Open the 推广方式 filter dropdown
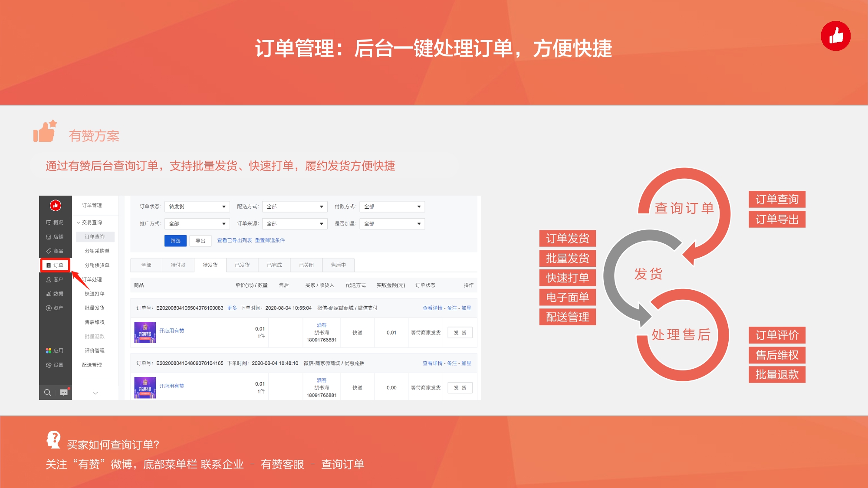The height and width of the screenshot is (488, 868). coord(197,224)
